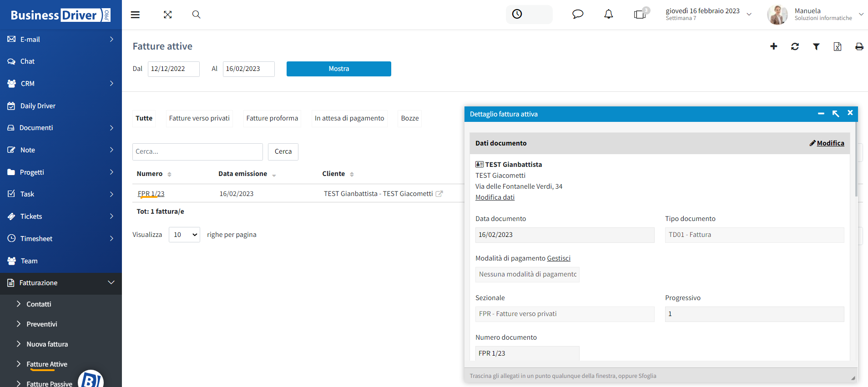Click the Mostra button
The image size is (868, 387).
339,69
